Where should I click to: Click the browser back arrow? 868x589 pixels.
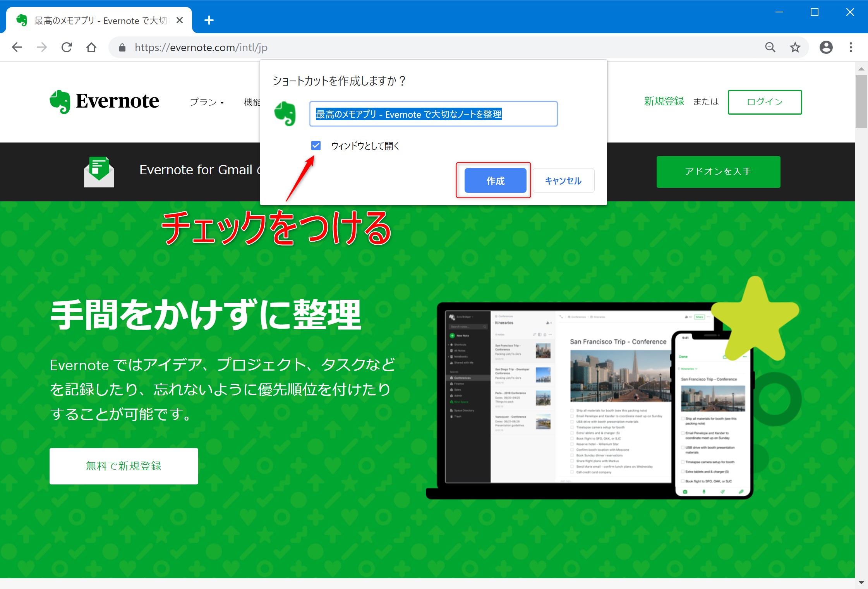17,47
